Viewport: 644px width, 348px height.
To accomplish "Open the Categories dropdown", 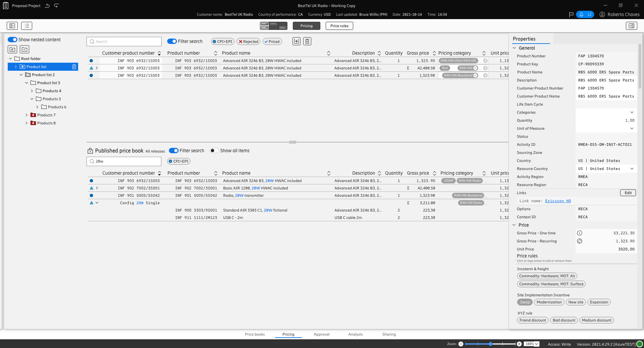I will click(x=632, y=112).
